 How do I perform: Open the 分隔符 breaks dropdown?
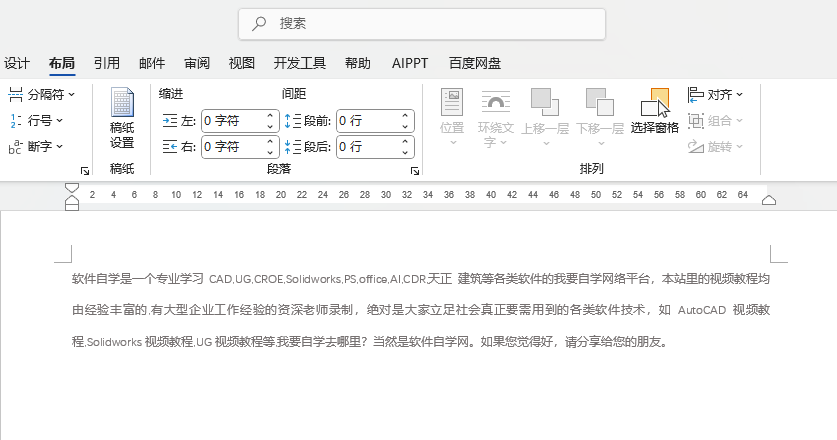(x=42, y=95)
